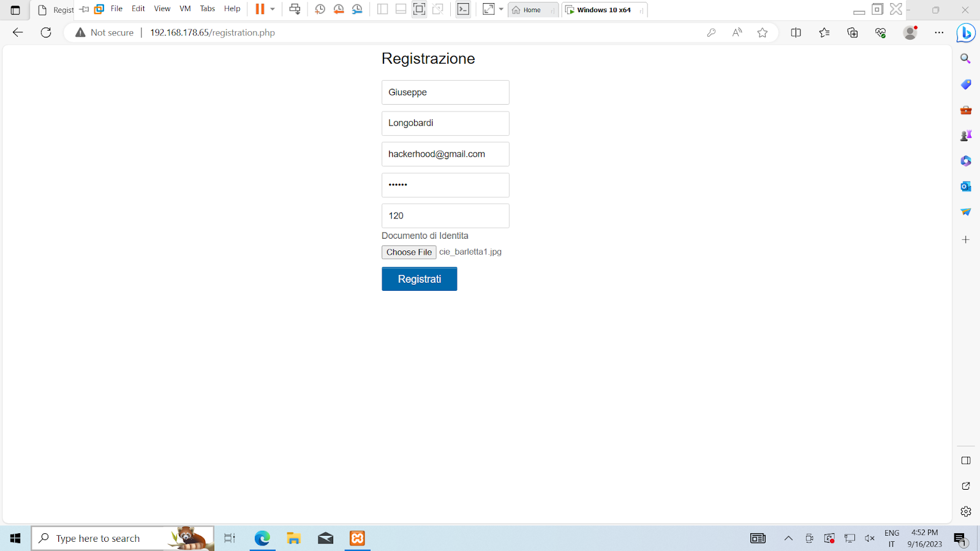
Task: Open the password manager key icon
Action: pos(711,32)
